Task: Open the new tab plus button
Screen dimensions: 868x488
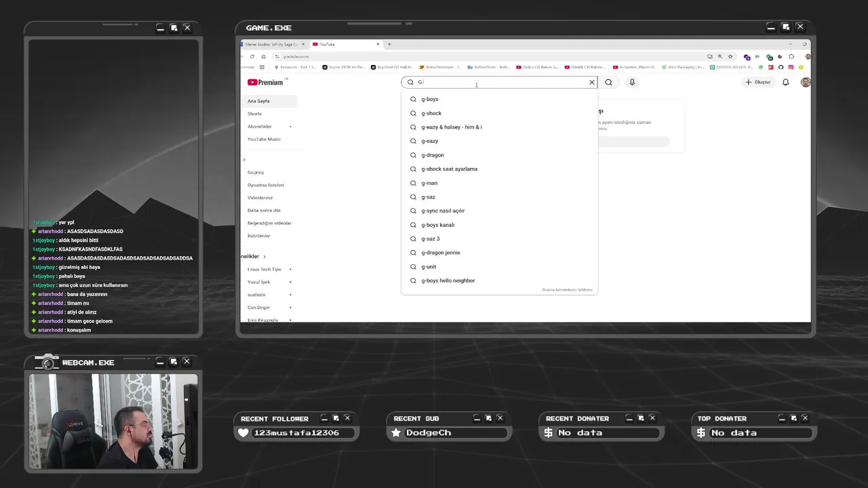Action: (x=389, y=44)
